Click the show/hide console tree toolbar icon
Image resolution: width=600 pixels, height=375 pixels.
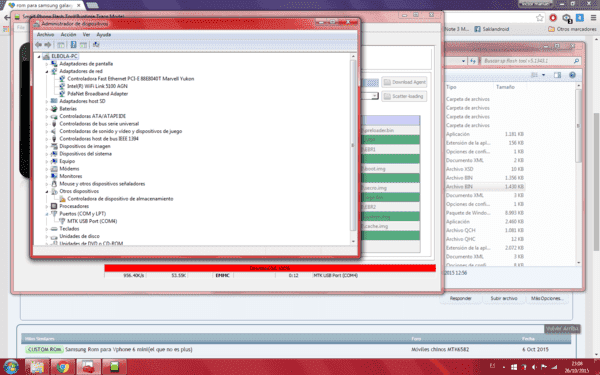tap(61, 45)
